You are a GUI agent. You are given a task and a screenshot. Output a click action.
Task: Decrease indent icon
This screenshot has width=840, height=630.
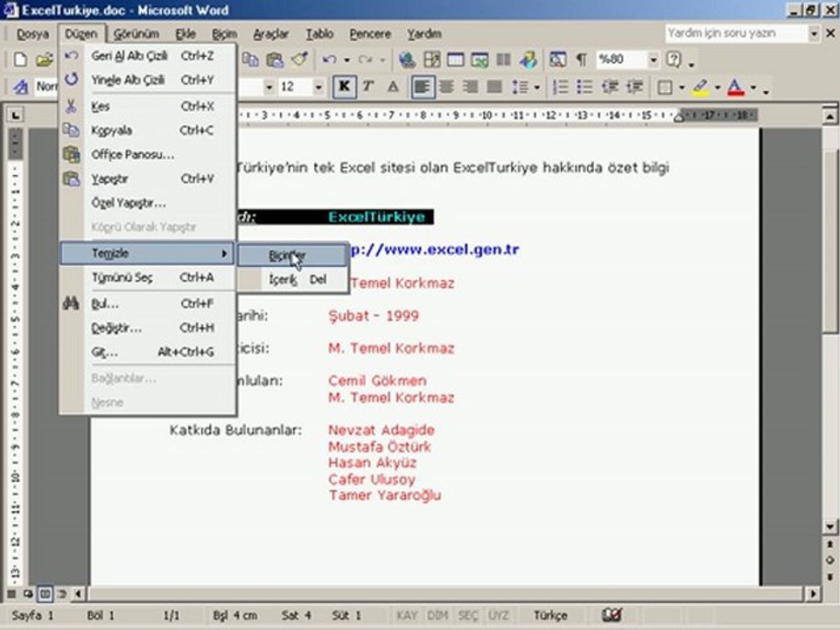(x=610, y=87)
